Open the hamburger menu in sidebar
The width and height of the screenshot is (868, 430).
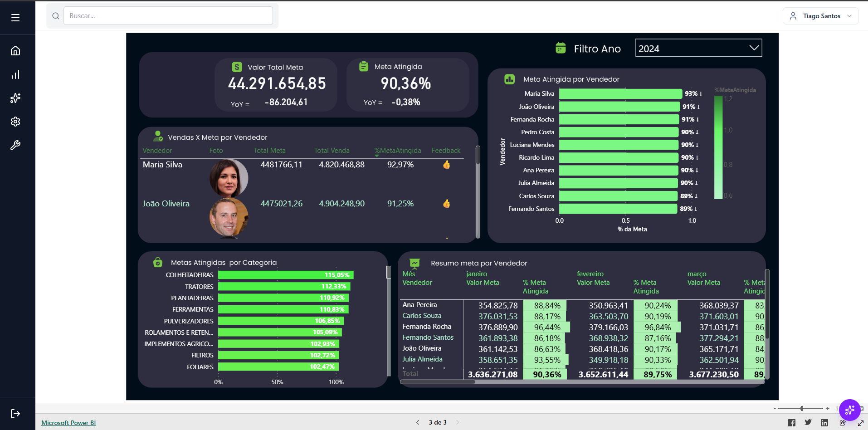(x=15, y=18)
